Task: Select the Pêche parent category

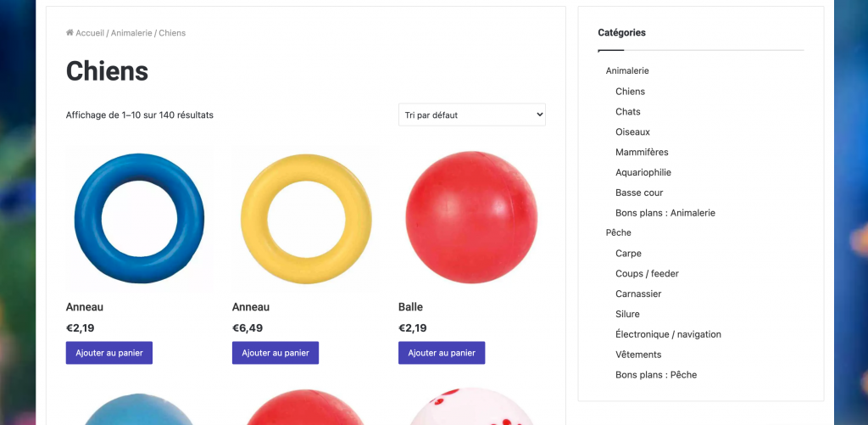Action: [619, 232]
